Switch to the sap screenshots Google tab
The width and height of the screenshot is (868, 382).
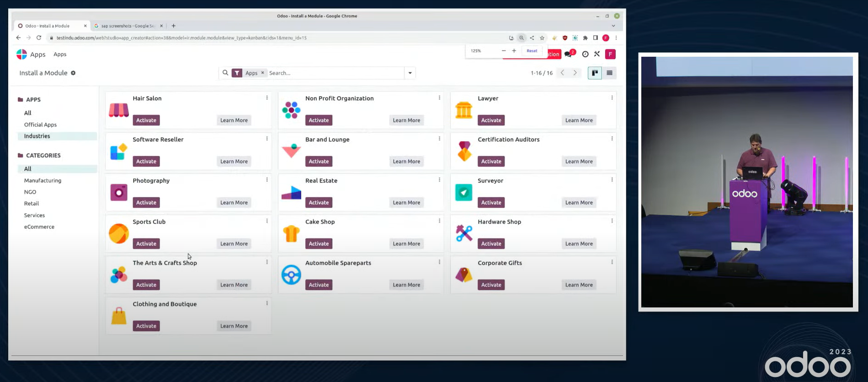coord(128,26)
